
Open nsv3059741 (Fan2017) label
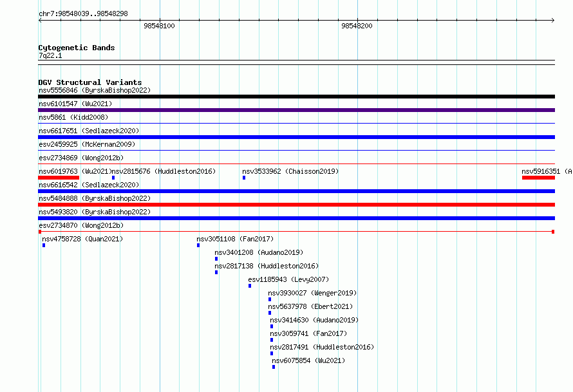(x=308, y=333)
